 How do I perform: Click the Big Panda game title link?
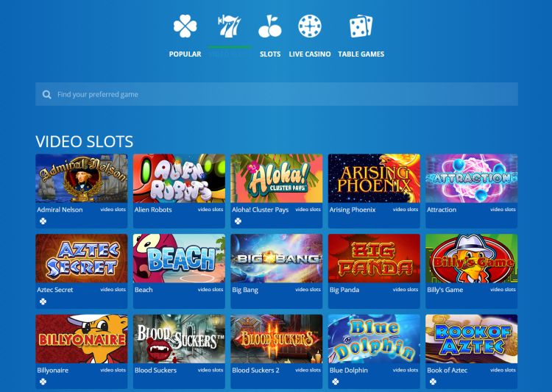344,290
